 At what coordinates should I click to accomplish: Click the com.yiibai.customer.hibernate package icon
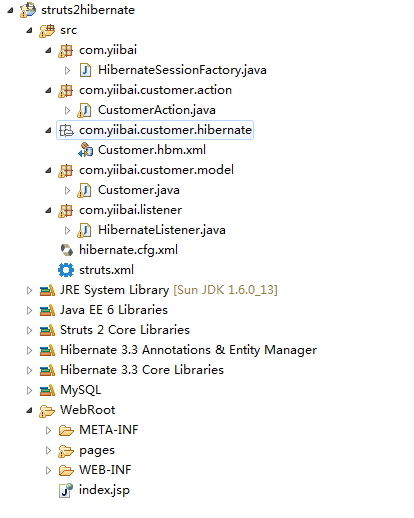click(x=66, y=130)
